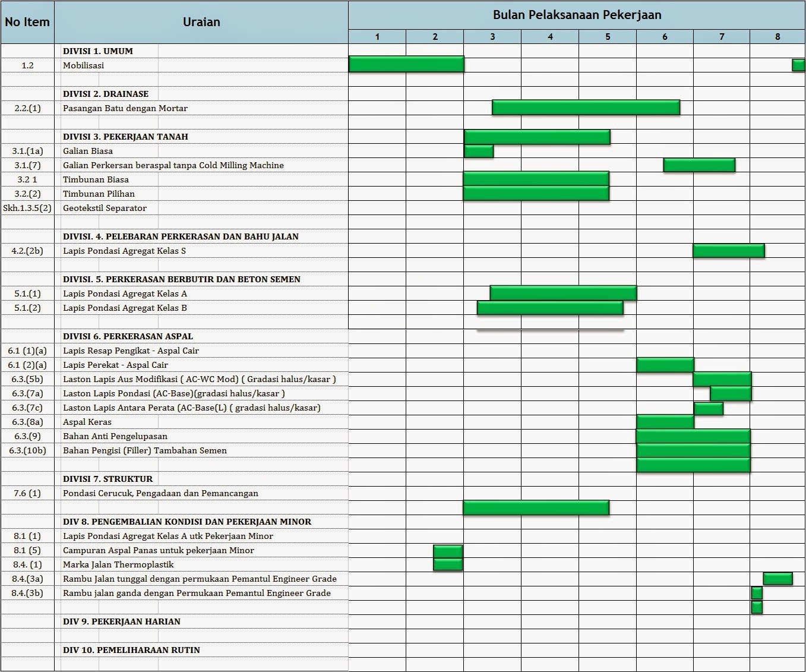Click item number "2.2.(1)"

27,108
